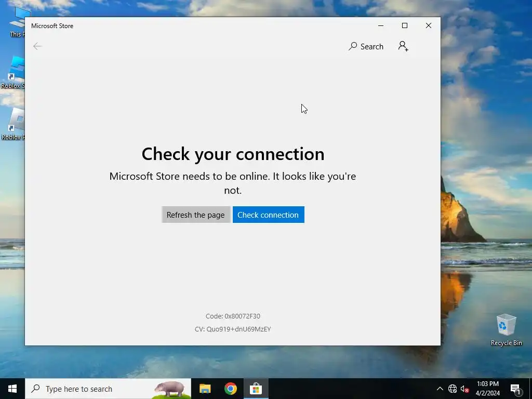Click the Microsoft Store title bar text
Viewport: 532px width, 399px height.
pyautogui.click(x=52, y=26)
